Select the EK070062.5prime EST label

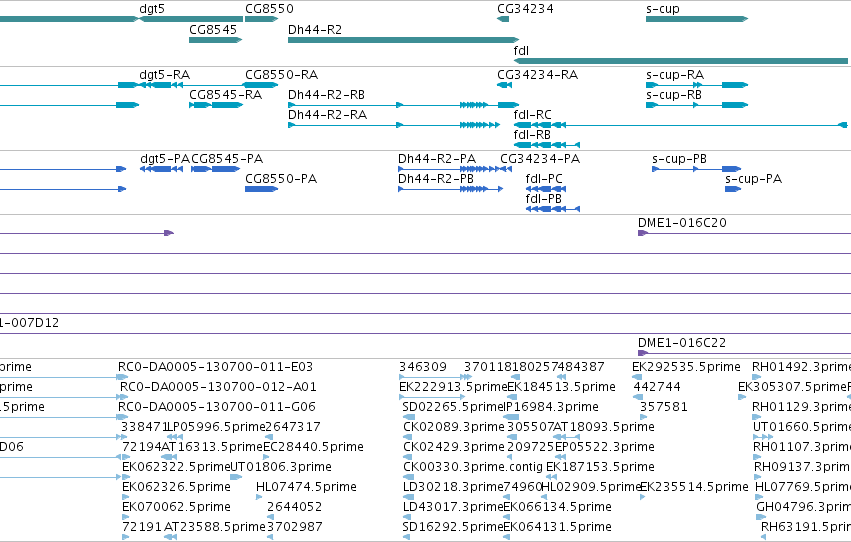[176, 507]
